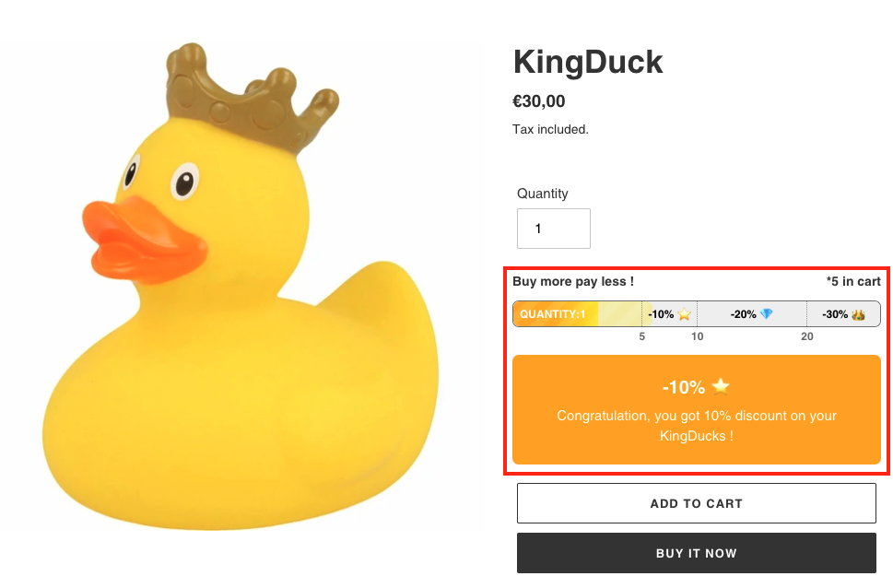Click the '*5 in cart' indicator
This screenshot has height=588, width=893.
tap(853, 281)
